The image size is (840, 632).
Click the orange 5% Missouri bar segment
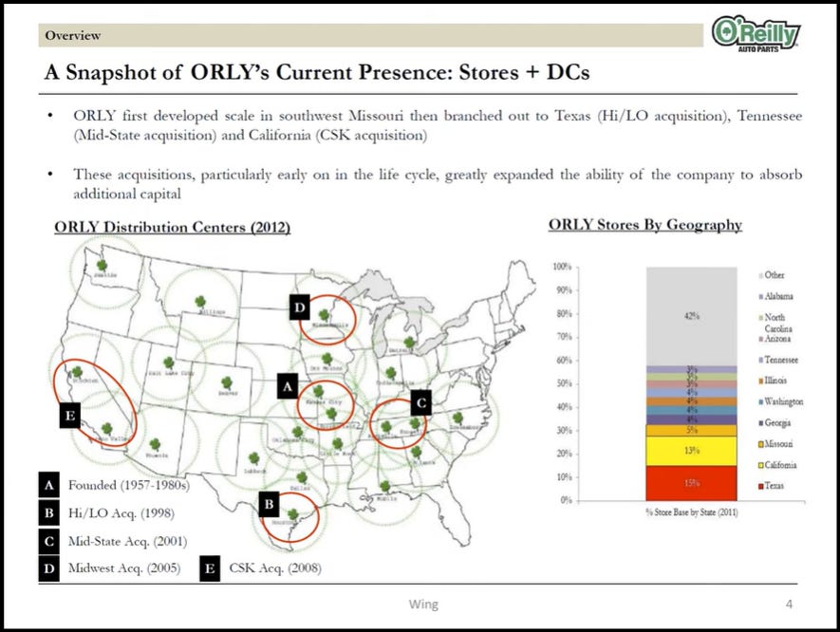691,430
